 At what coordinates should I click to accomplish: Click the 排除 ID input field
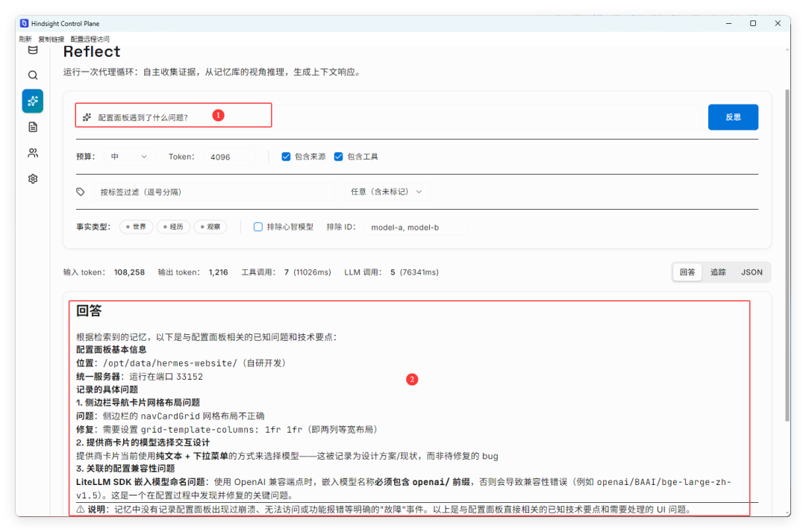(416, 227)
